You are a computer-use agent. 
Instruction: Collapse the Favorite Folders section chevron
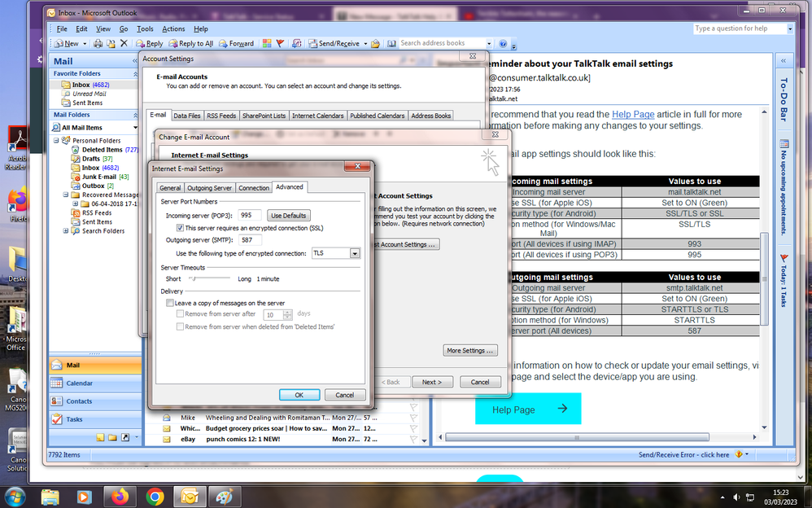point(135,74)
